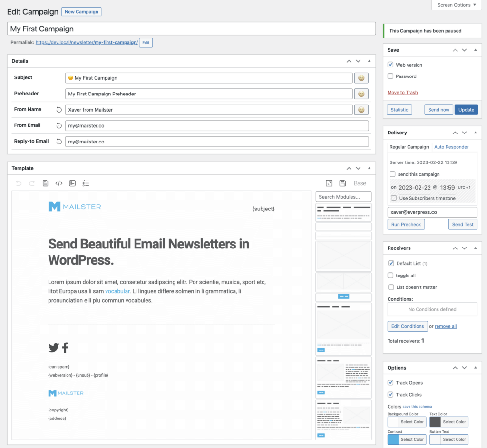Viewport: 487px width, 448px height.
Task: Enable the Password checkbox
Action: (390, 76)
